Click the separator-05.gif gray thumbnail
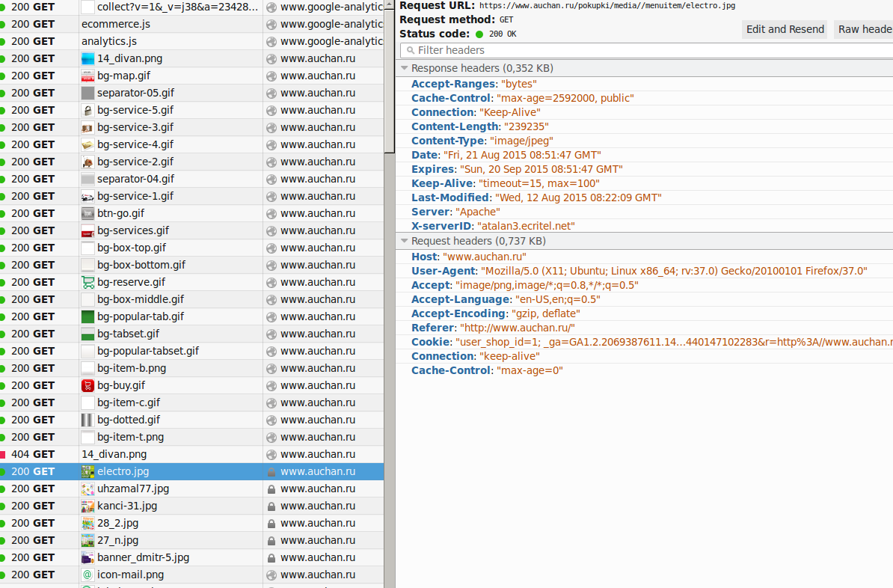The image size is (893, 588). (x=88, y=93)
